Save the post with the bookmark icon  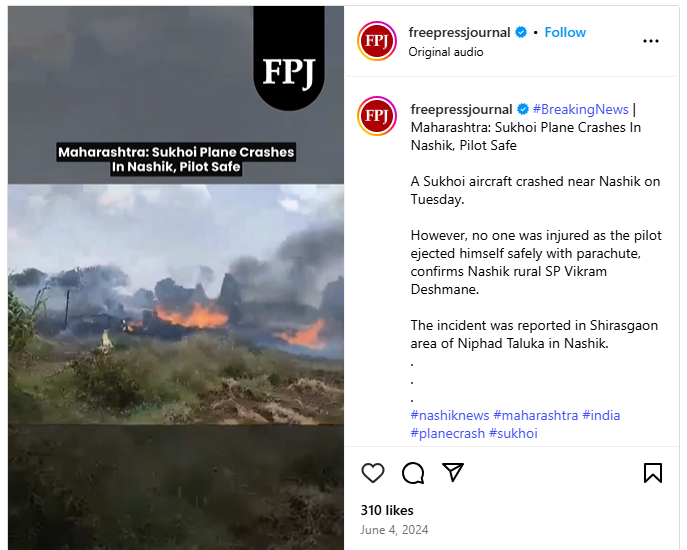[653, 473]
